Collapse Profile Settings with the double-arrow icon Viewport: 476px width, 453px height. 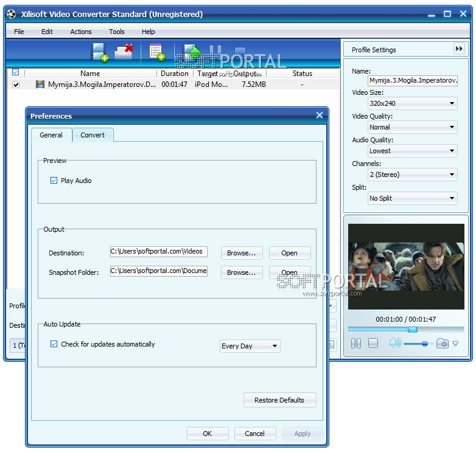coord(459,49)
